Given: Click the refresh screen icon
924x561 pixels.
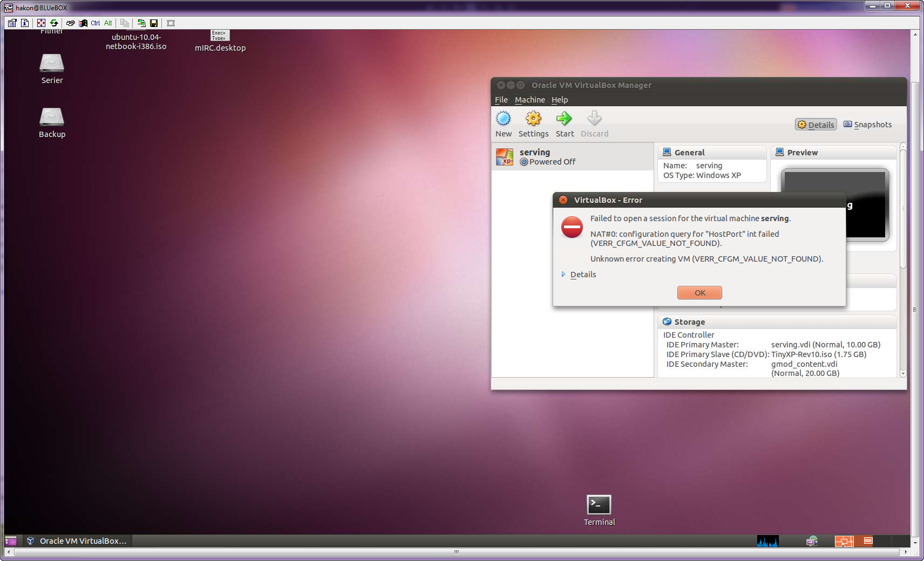Looking at the screenshot, I should [x=54, y=23].
